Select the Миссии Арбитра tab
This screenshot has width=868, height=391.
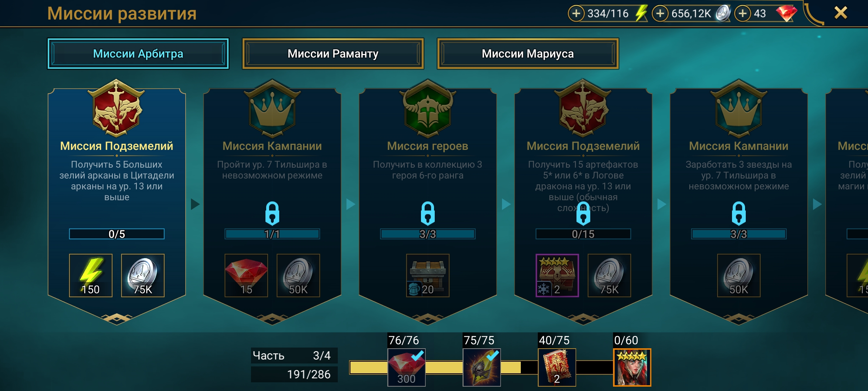click(138, 54)
